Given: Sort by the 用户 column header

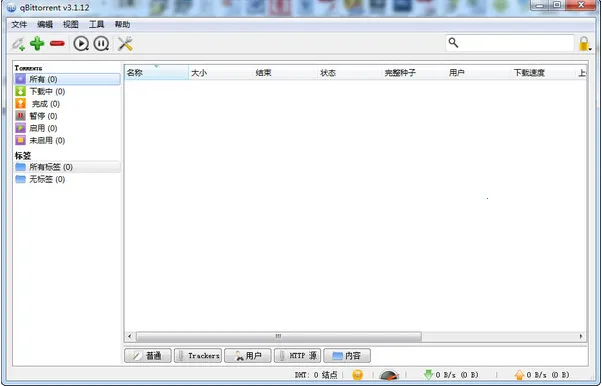Looking at the screenshot, I should 479,73.
